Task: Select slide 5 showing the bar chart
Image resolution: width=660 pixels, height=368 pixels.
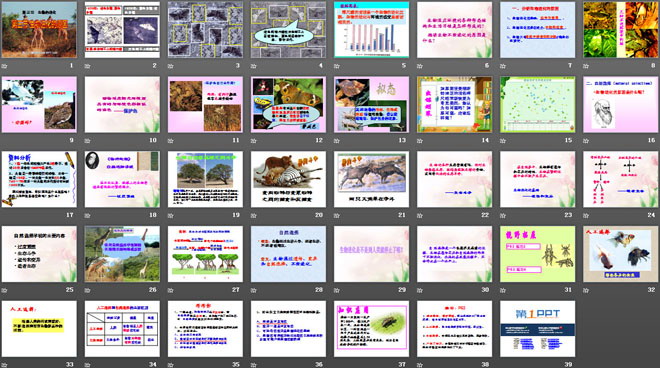Action: pos(372,30)
